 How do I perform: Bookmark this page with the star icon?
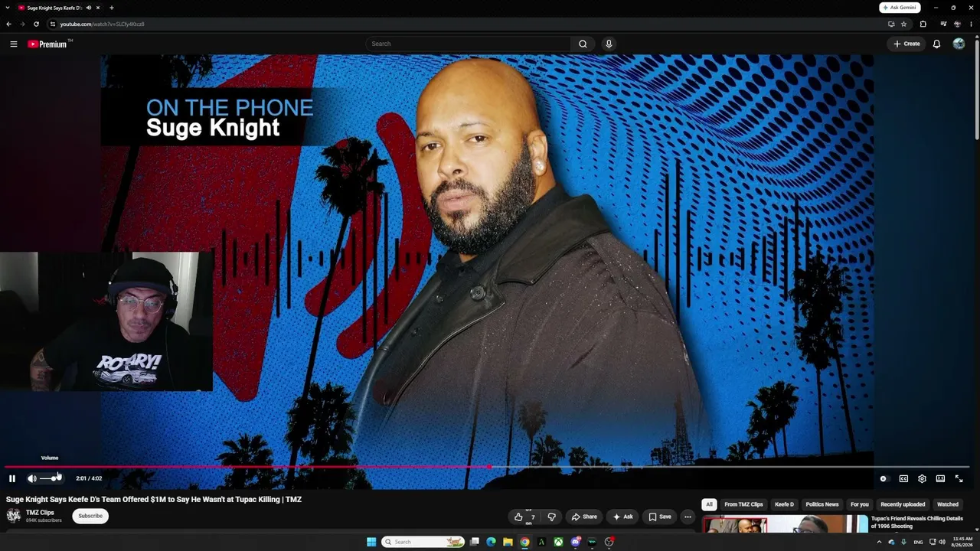[903, 24]
